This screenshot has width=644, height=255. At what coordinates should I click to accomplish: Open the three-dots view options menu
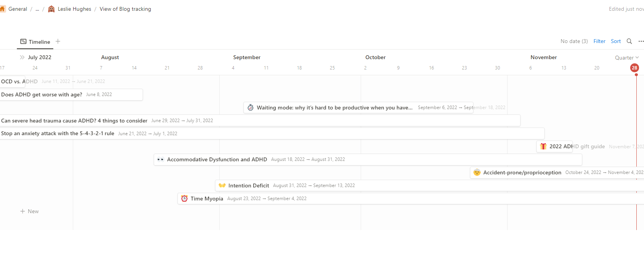click(x=641, y=41)
